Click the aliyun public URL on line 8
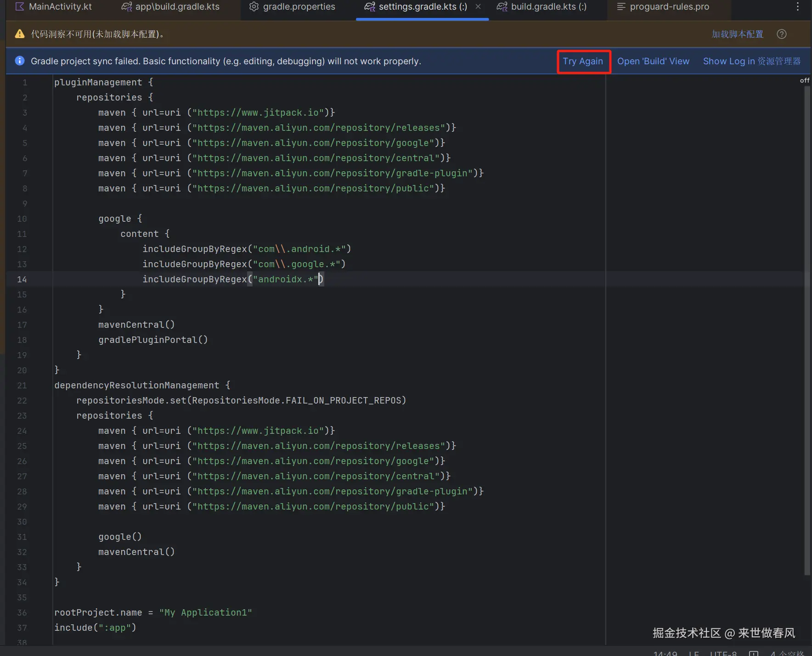 (x=313, y=188)
